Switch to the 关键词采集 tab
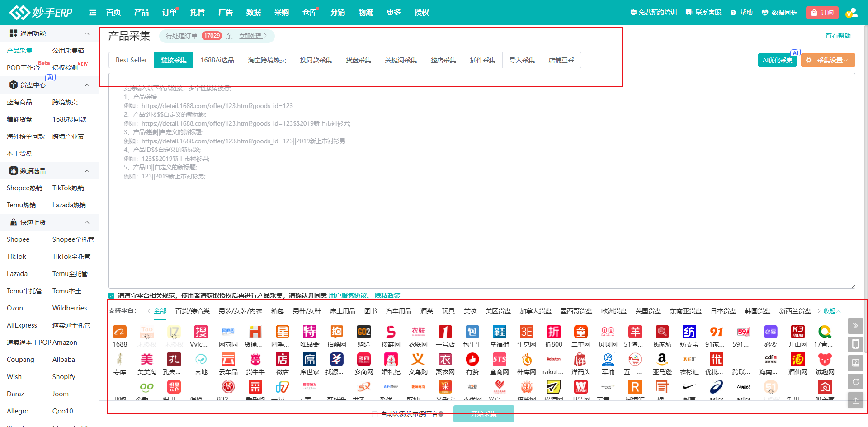 401,60
